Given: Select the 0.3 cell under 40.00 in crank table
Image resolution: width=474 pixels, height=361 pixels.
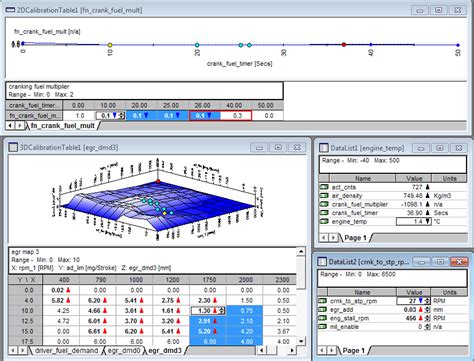Looking at the screenshot, I should (x=236, y=116).
